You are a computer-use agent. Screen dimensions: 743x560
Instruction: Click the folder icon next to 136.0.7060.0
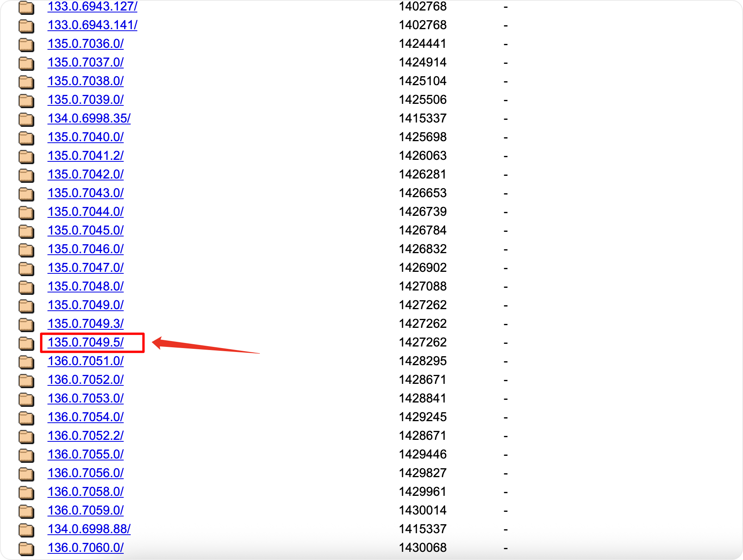pyautogui.click(x=26, y=548)
